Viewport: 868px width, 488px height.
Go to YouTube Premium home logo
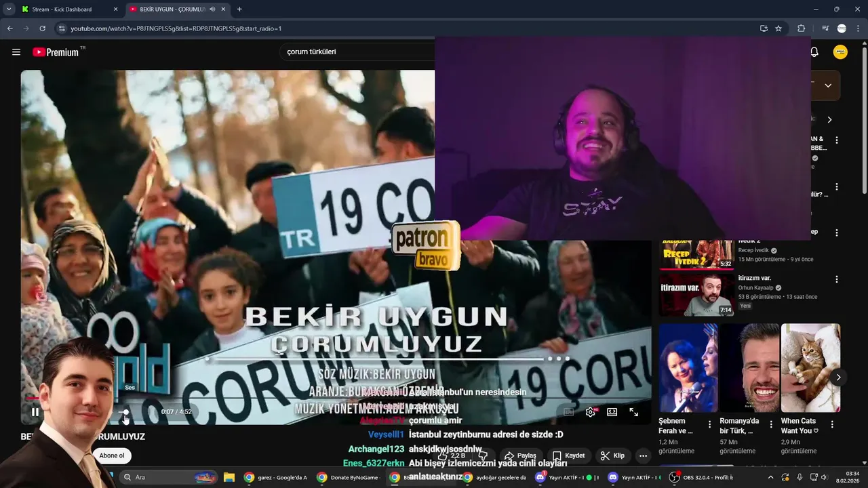pyautogui.click(x=56, y=52)
